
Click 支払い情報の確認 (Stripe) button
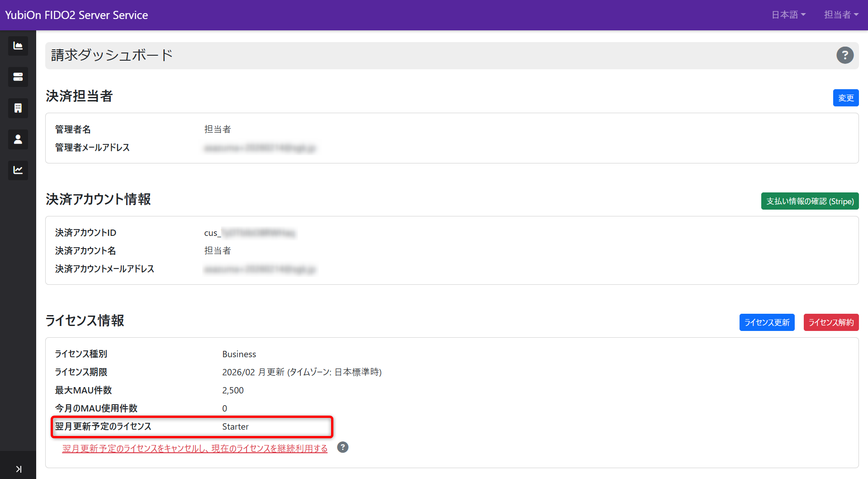coord(810,201)
